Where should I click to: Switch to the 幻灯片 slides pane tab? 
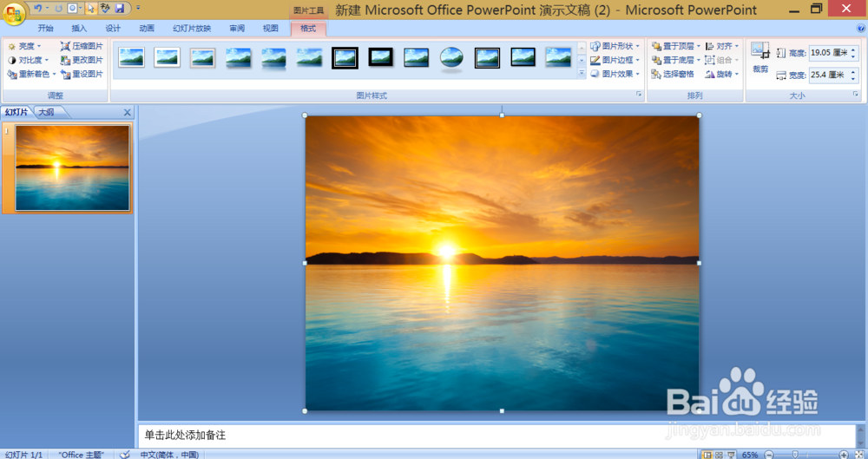[x=16, y=112]
